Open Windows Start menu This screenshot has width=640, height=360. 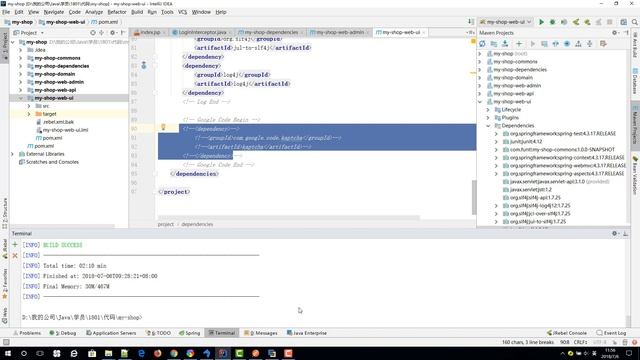(7, 353)
